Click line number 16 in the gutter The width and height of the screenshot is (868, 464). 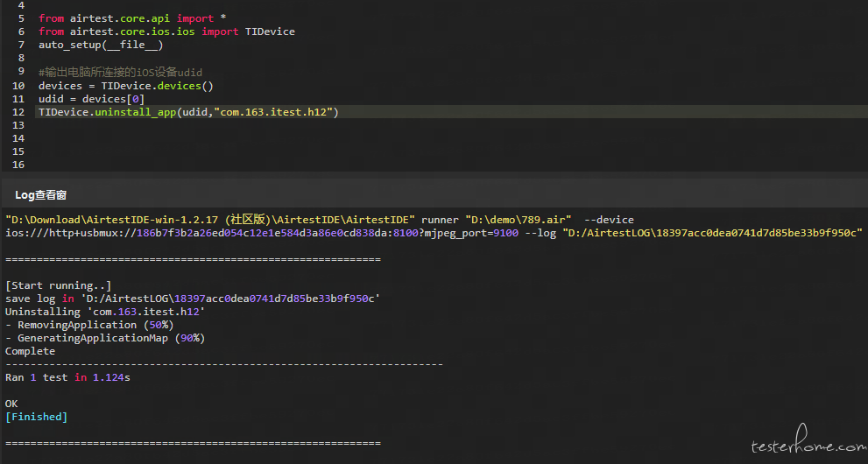pos(18,165)
